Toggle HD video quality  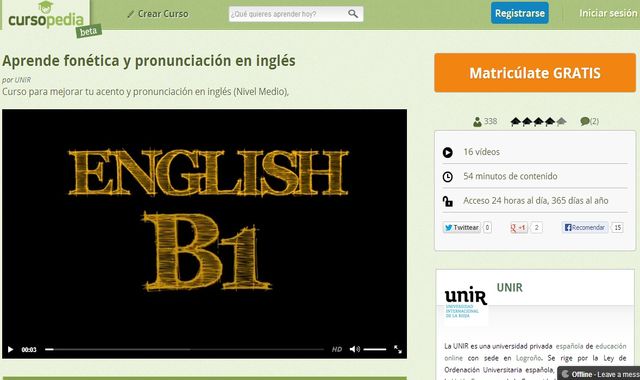tap(337, 349)
